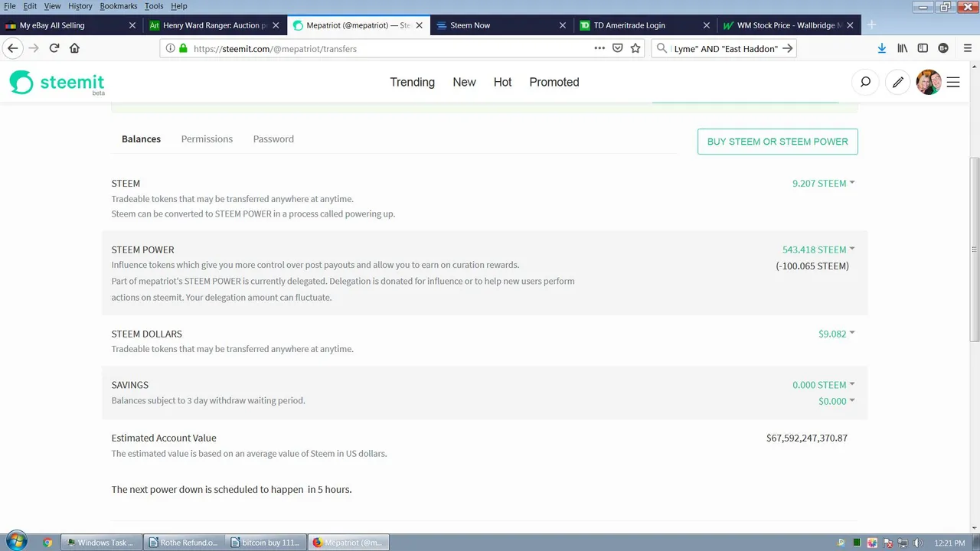
Task: Click the site info icon in address bar
Action: [x=170, y=48]
